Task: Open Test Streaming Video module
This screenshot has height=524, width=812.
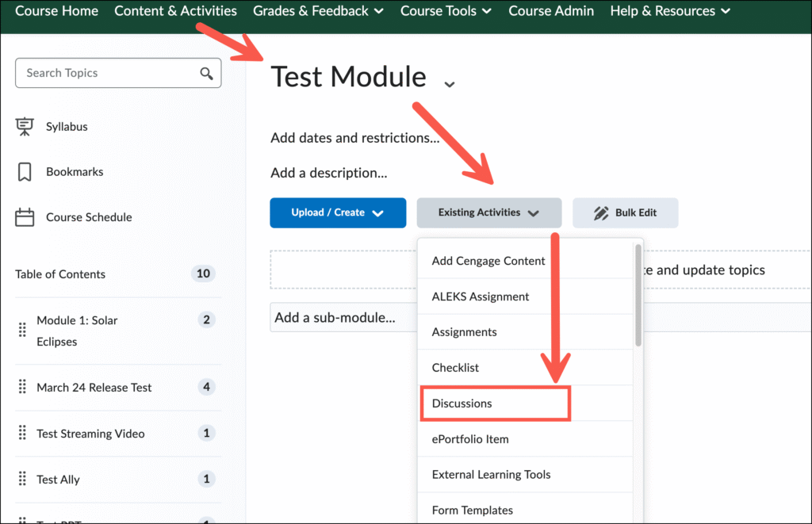Action: coord(90,434)
